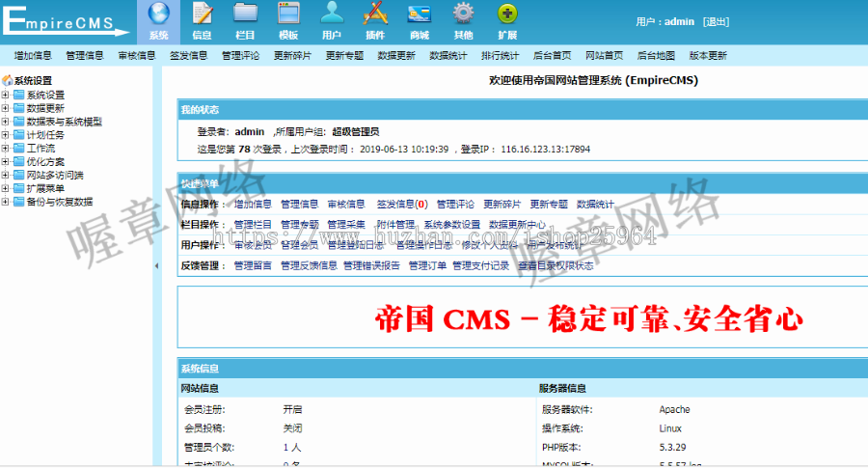Screen dimensions: 868x468
Task: Open 数据更新 in the top submenu
Action: pyautogui.click(x=396, y=55)
